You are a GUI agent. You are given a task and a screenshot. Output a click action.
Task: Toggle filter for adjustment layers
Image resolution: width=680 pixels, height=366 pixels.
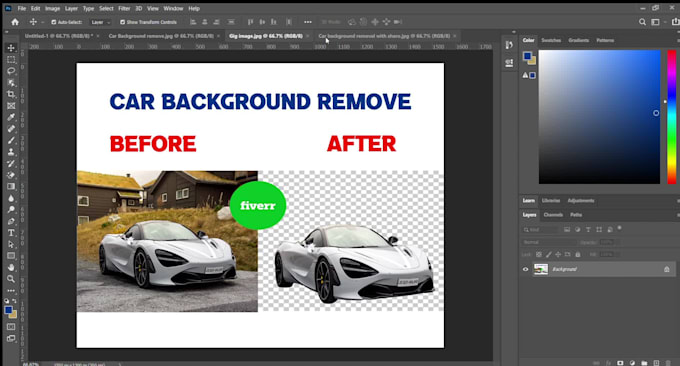click(578, 229)
